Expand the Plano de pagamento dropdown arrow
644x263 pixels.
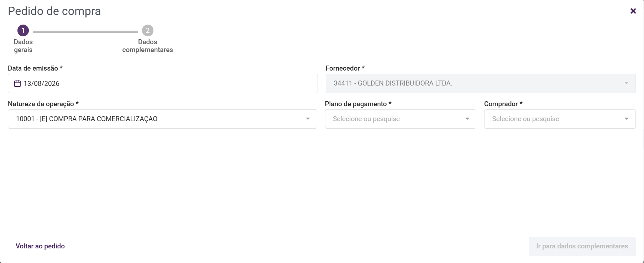[467, 119]
